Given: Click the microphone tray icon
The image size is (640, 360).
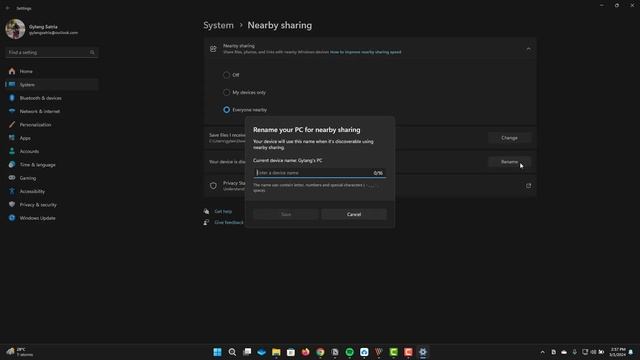Looking at the screenshot, I should click(x=575, y=352).
